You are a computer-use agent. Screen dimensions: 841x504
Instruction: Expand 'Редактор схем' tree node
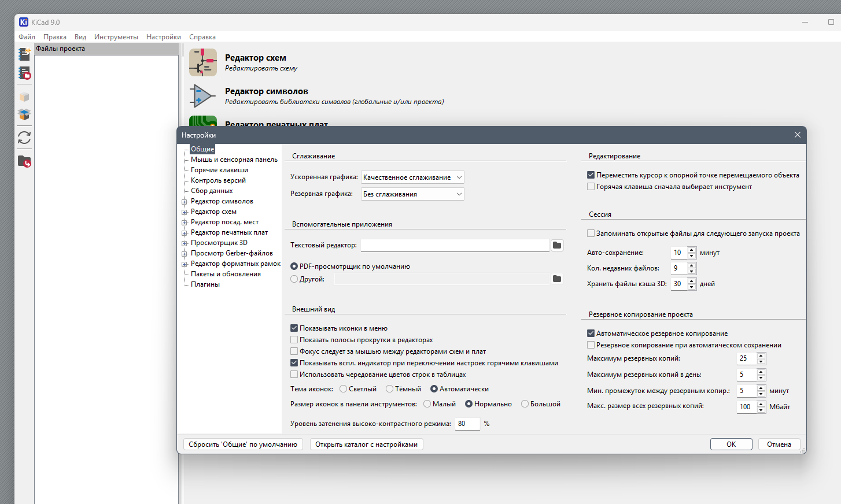coord(185,212)
